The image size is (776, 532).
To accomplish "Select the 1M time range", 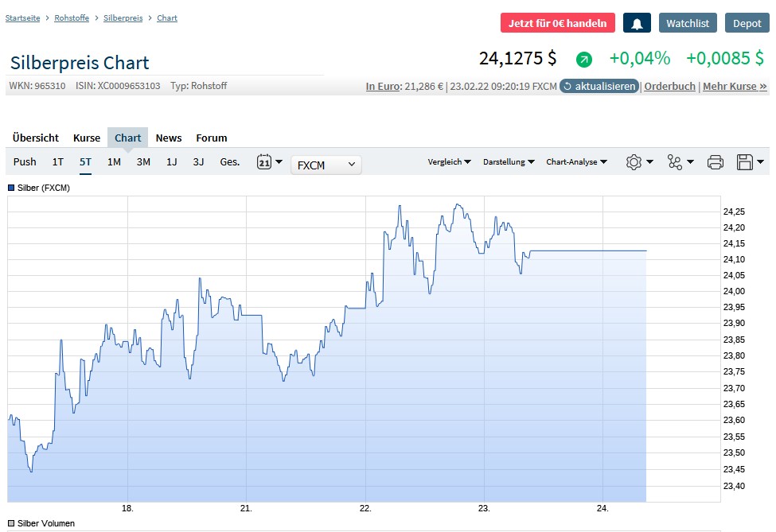I will tap(114, 162).
